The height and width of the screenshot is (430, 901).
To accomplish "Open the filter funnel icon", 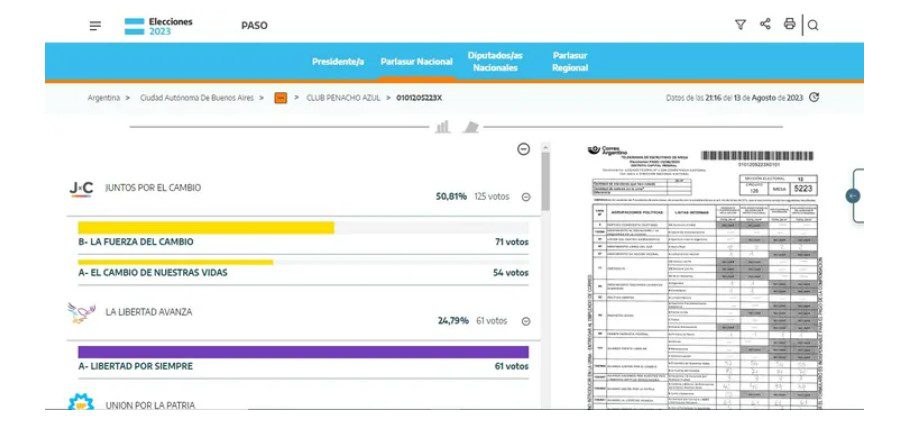I will coord(740,25).
